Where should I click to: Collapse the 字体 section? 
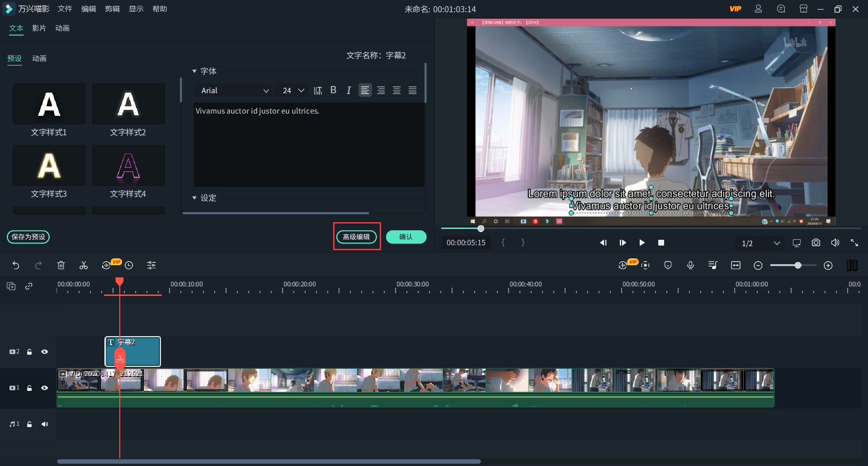194,71
